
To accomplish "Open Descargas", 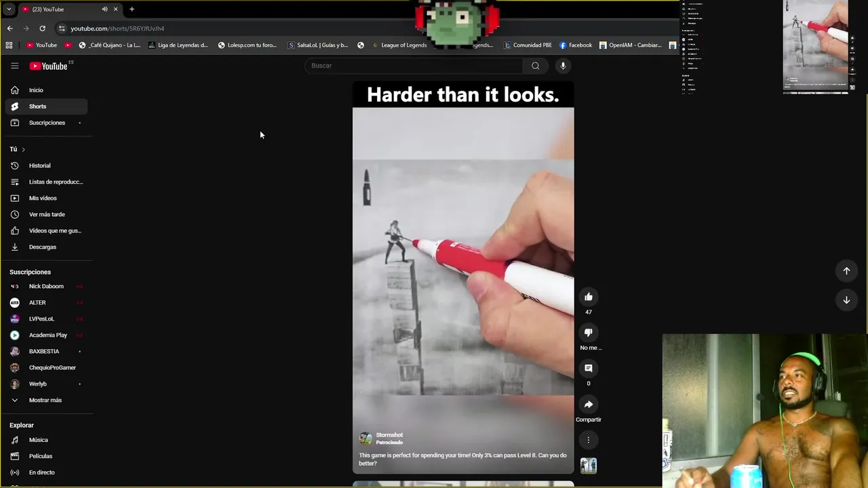I will pos(46,247).
